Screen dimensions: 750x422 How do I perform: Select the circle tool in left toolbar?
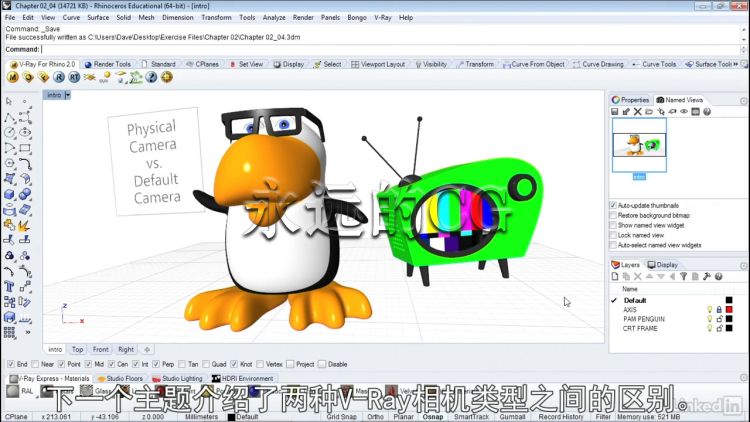(9, 132)
